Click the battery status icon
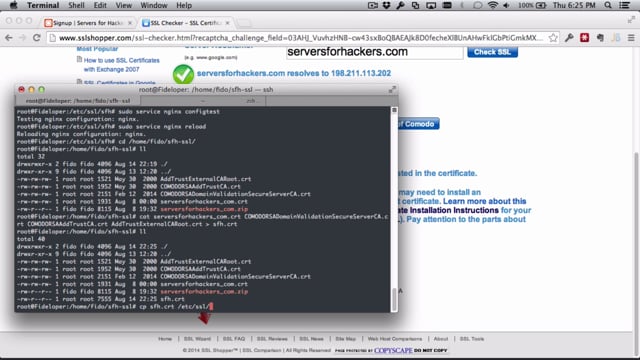 pyautogui.click(x=541, y=5)
